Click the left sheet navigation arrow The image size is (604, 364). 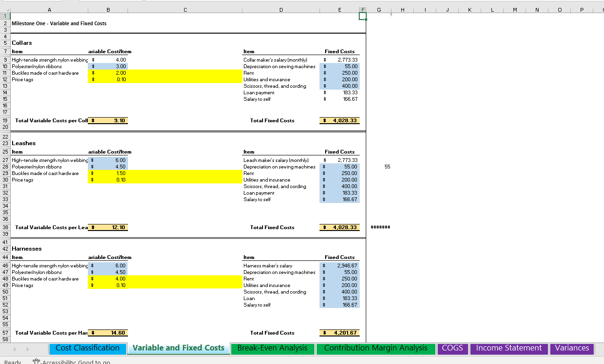pos(14,349)
